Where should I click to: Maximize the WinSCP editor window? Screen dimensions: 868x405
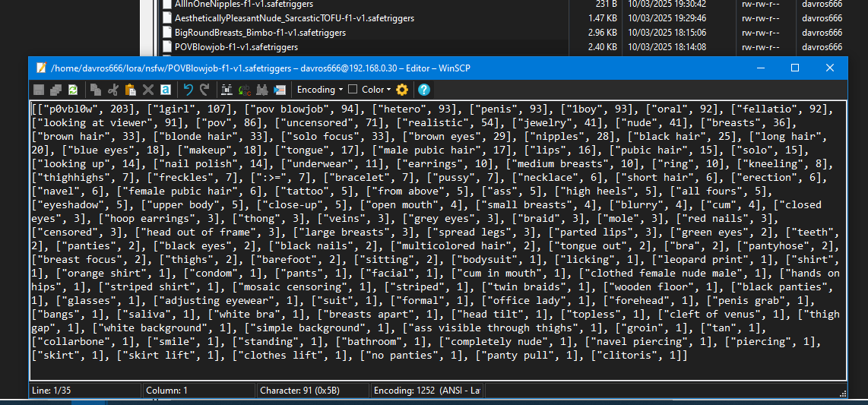(x=795, y=68)
